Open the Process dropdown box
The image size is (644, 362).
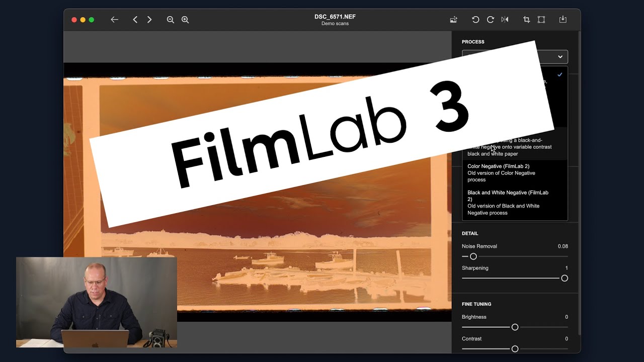(x=515, y=57)
